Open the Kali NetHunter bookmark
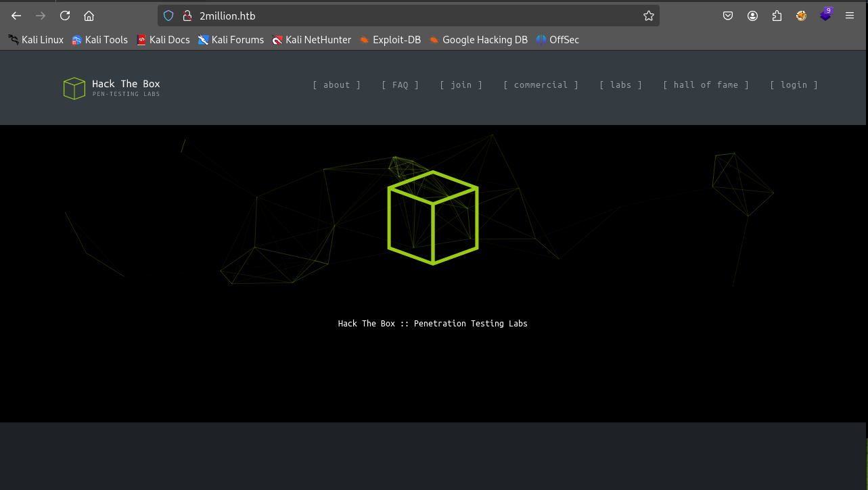Viewport: 868px width, 490px height. tap(311, 40)
